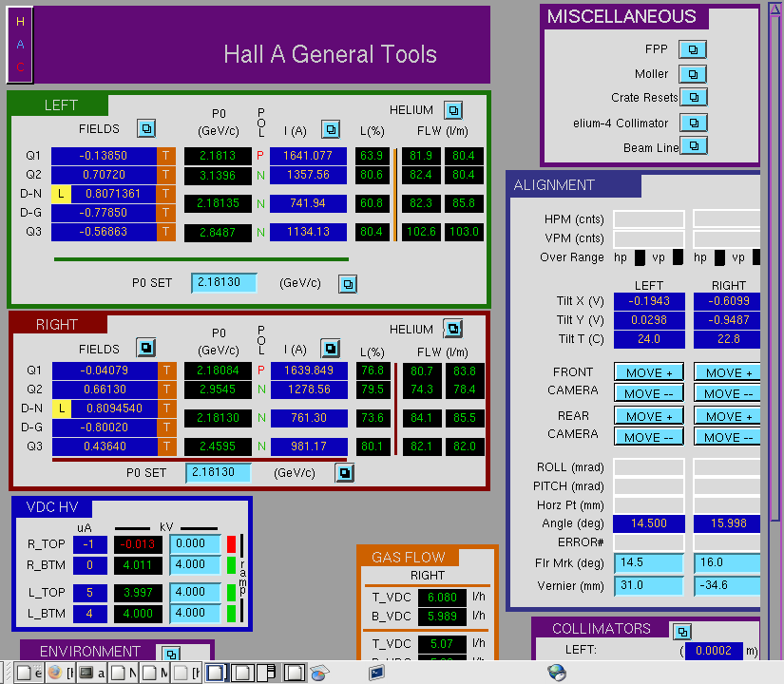The image size is (784, 684).
Task: Click the COLLIMATORS LEFT value 0.0002
Action: pos(714,651)
